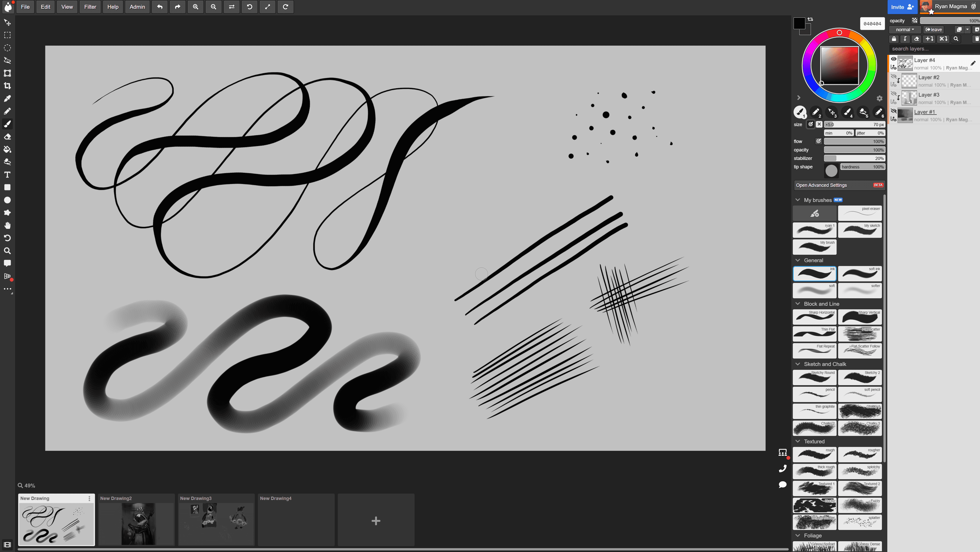This screenshot has height=552, width=980.
Task: Open the normal blend mode dropdown
Action: tap(905, 30)
